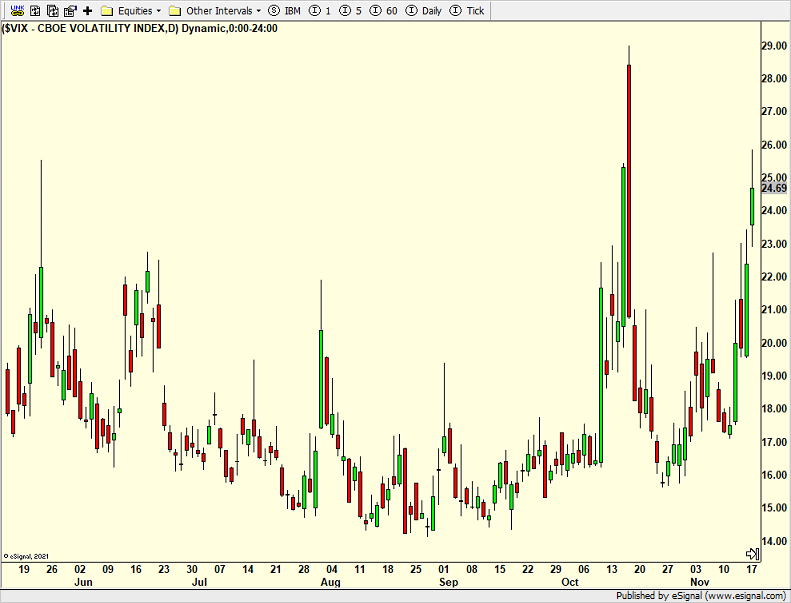The width and height of the screenshot is (791, 603).
Task: Open the Other Intervals dropdown arrow
Action: [259, 11]
